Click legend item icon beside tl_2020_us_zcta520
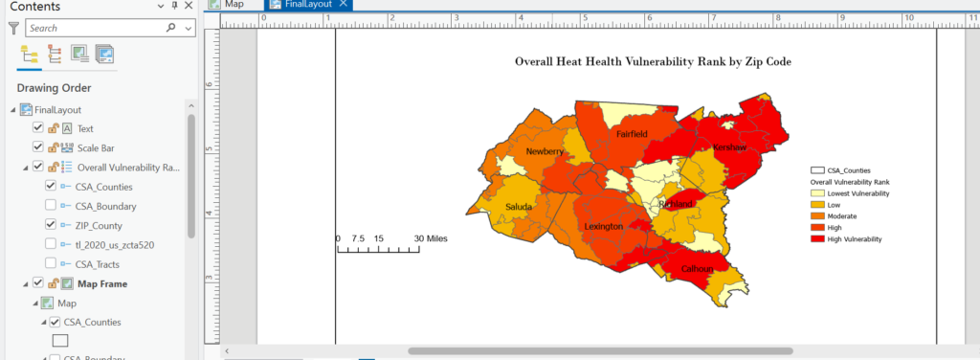The width and height of the screenshot is (980, 360). 66,244
